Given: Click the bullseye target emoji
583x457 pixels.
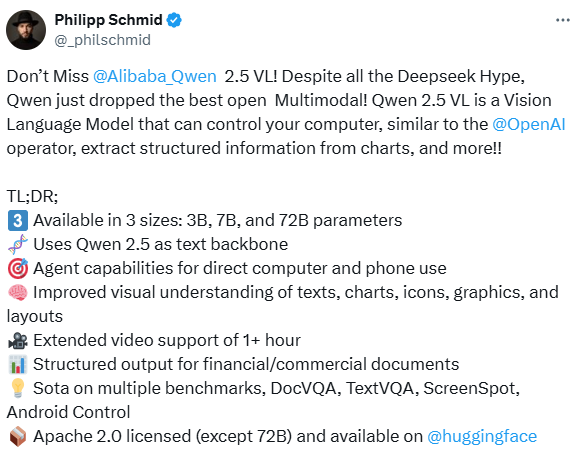Looking at the screenshot, I should point(18,268).
